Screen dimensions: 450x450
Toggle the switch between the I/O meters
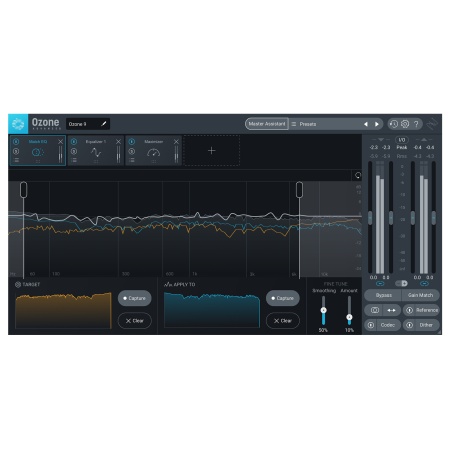(x=401, y=283)
